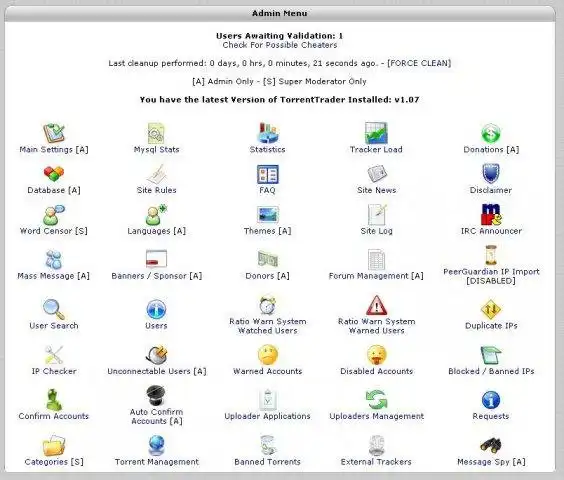Click Users Awaiting Validation: 1 link
The width and height of the screenshot is (564, 480).
pos(279,36)
